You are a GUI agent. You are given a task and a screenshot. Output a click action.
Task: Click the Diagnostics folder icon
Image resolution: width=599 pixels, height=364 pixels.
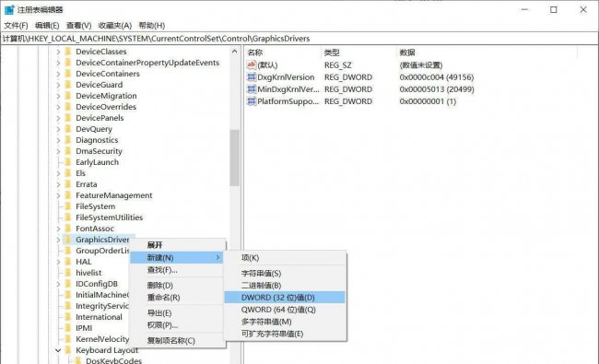pyautogui.click(x=68, y=140)
